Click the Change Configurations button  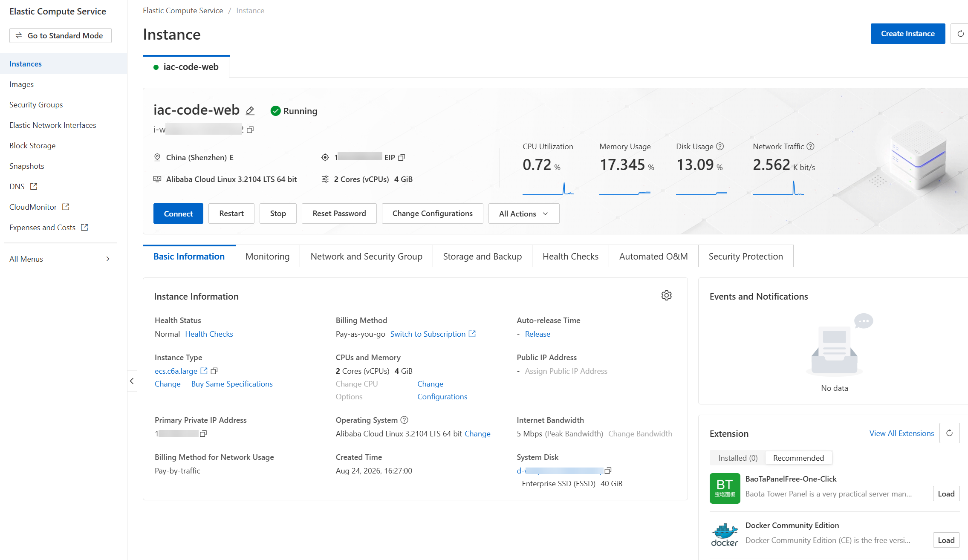point(433,214)
